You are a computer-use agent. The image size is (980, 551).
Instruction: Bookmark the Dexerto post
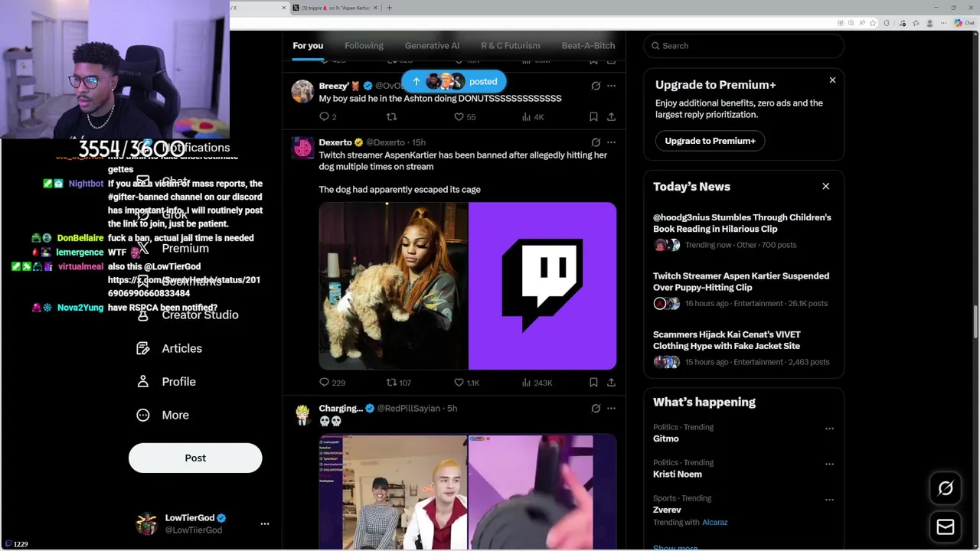tap(593, 383)
